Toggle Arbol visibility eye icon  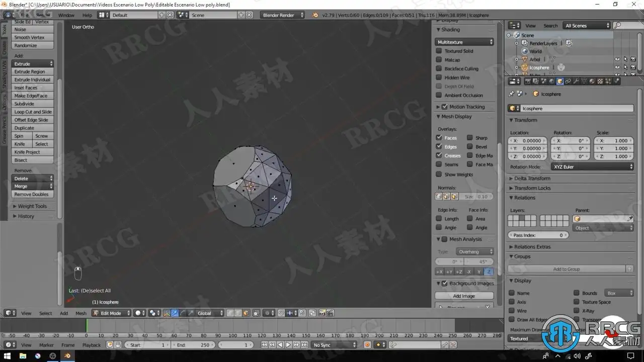(617, 59)
